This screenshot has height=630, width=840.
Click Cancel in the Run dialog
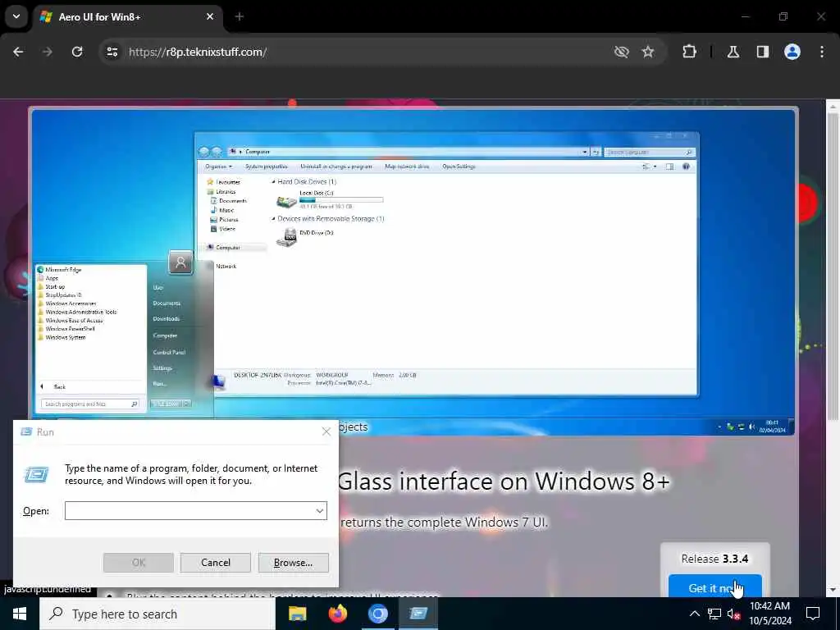tap(216, 563)
